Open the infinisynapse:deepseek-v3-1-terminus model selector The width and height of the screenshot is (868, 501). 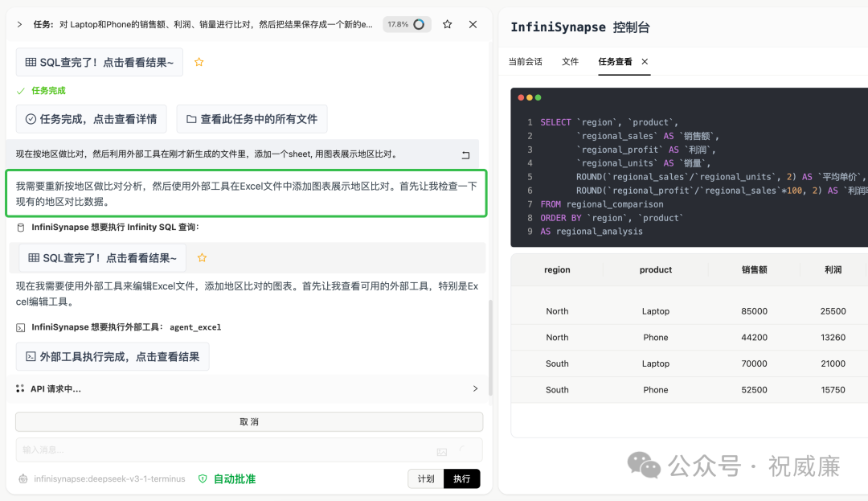[x=108, y=478]
